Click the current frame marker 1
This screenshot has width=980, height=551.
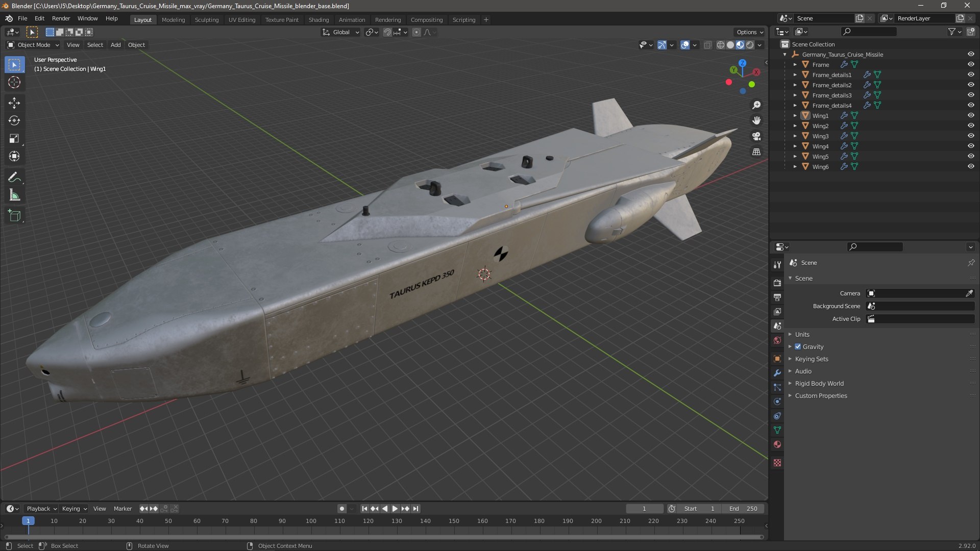pos(28,521)
